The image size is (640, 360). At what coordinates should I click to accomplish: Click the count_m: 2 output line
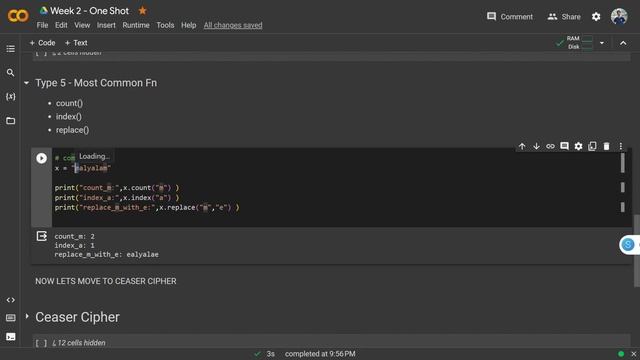tap(75, 236)
